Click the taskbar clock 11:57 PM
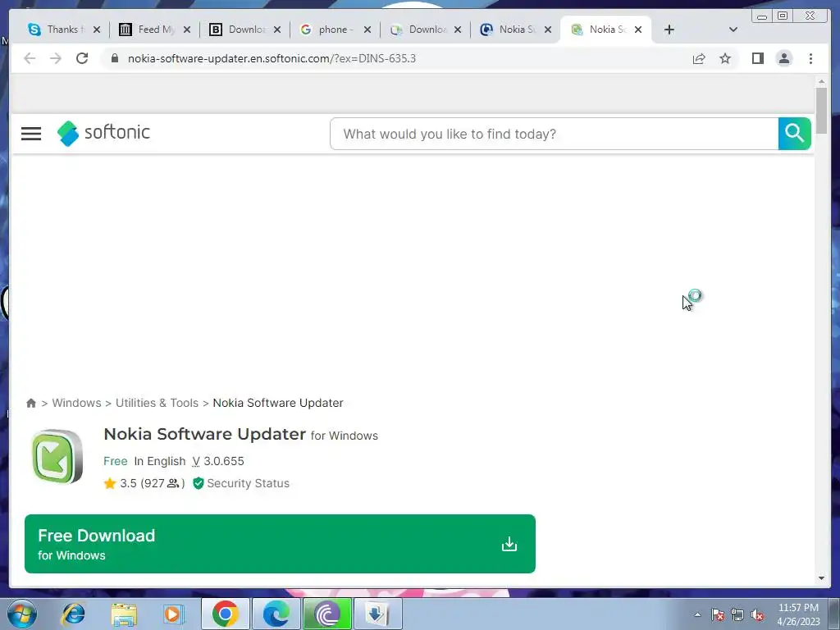This screenshot has height=630, width=840. point(798,608)
